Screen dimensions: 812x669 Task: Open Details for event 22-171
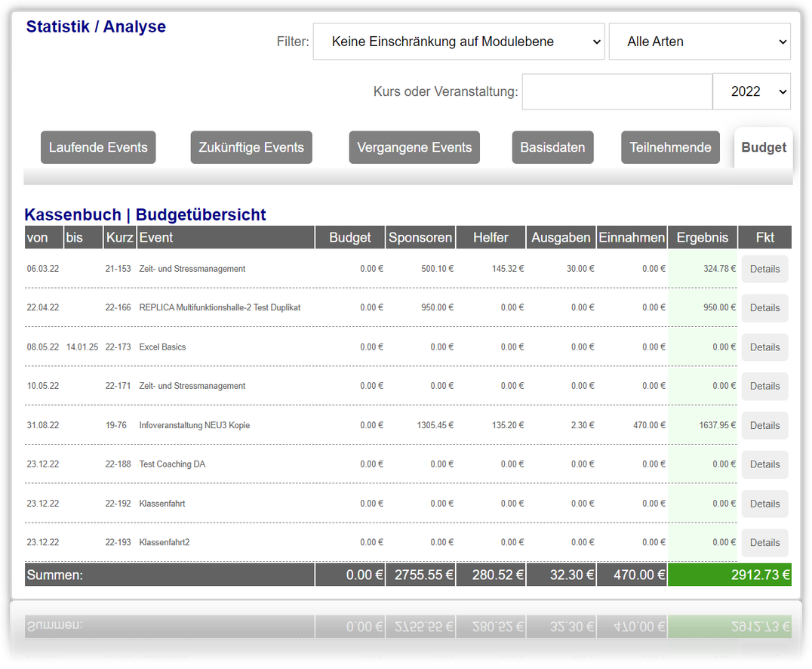click(765, 386)
